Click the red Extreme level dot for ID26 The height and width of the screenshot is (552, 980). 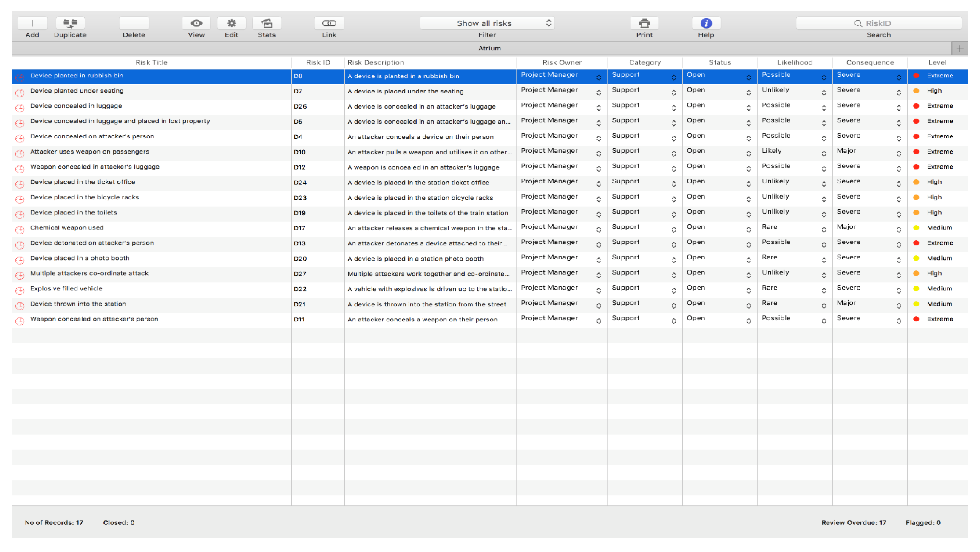[x=916, y=106]
